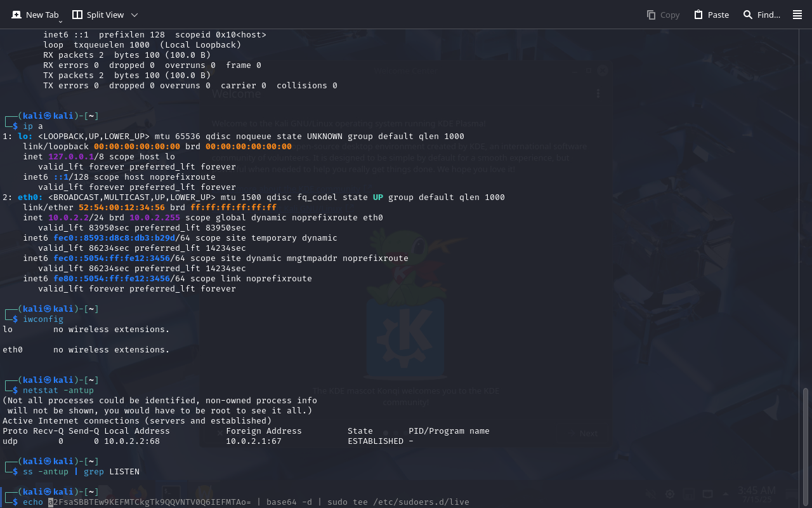The width and height of the screenshot is (812, 508).
Task: Click local address 10.0.2.2:68
Action: pos(132,441)
